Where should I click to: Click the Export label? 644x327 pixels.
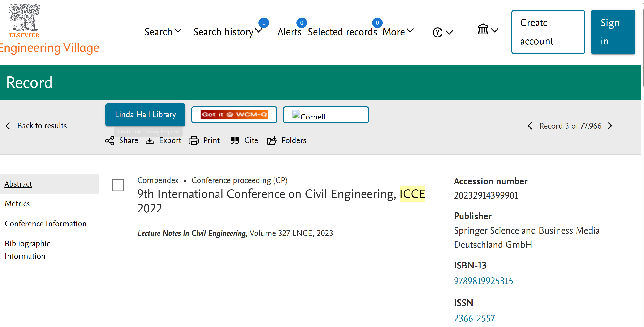[x=170, y=140]
